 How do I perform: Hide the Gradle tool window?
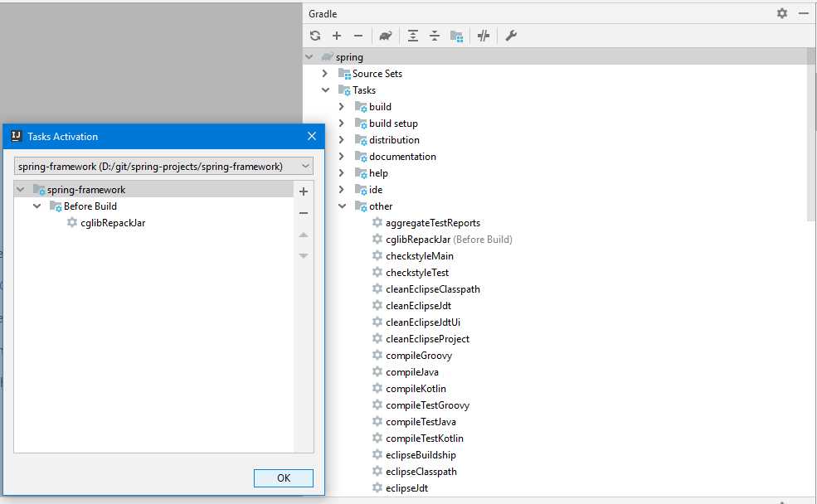pos(804,13)
